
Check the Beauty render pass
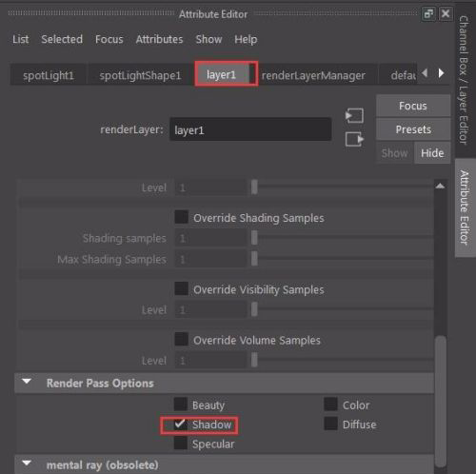coord(181,405)
